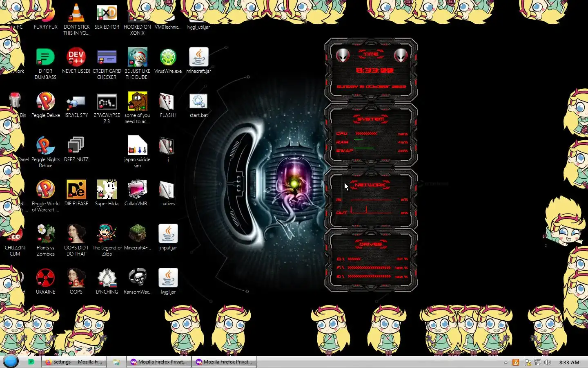The width and height of the screenshot is (588, 368).
Task: Click the RAM usage value
Action: point(403,142)
